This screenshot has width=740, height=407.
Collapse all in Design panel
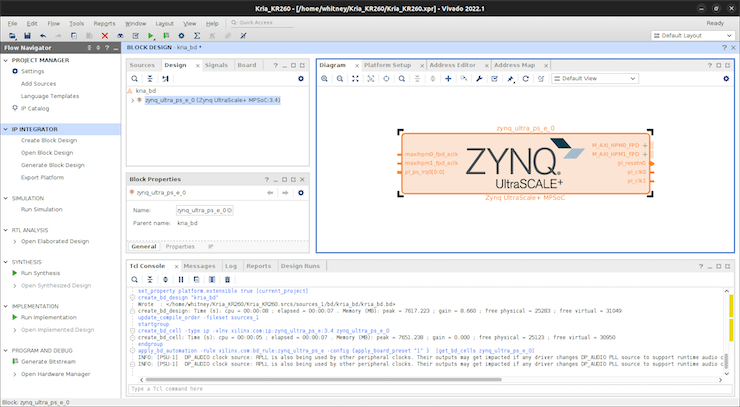(x=150, y=79)
